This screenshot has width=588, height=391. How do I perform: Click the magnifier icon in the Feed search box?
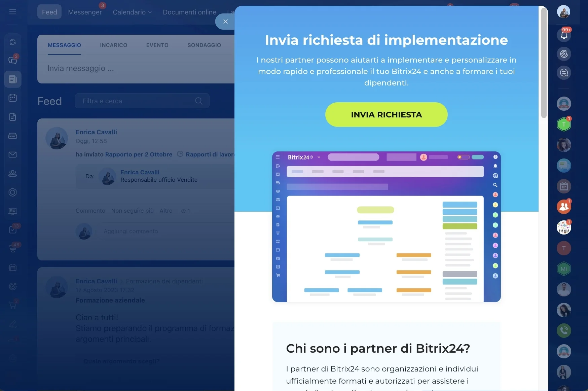(x=199, y=101)
